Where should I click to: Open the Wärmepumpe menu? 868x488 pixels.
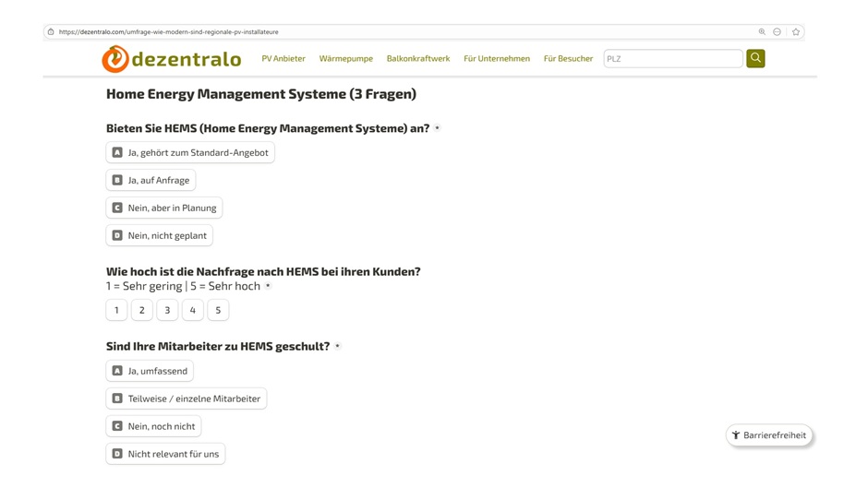pos(346,59)
